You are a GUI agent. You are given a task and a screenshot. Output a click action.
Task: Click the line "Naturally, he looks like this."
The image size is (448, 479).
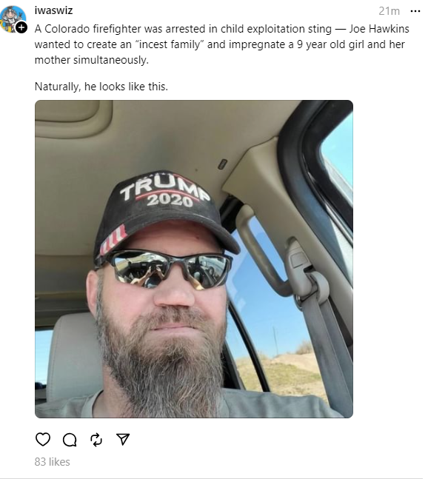(x=101, y=87)
